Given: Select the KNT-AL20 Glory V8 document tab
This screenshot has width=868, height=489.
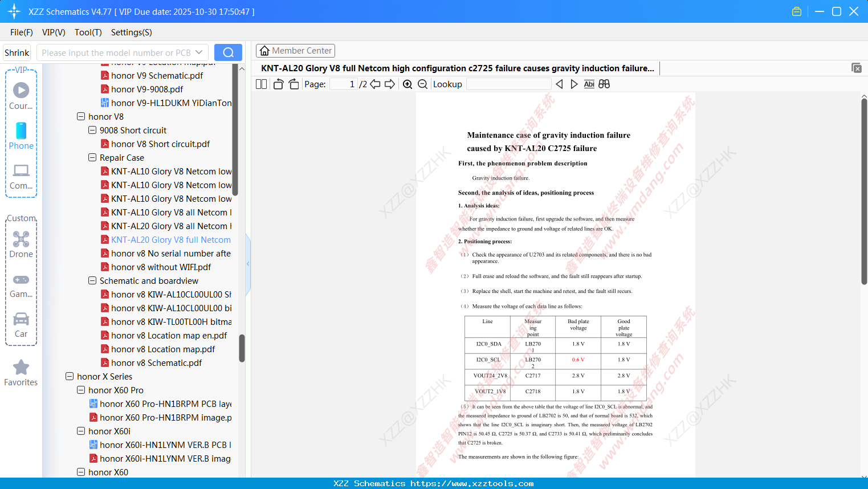Looking at the screenshot, I should click(x=458, y=68).
